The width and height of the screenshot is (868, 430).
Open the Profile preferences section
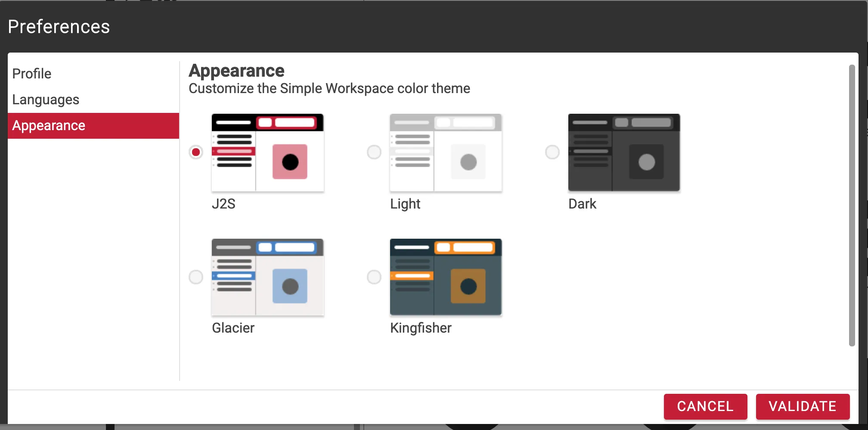pos(32,74)
